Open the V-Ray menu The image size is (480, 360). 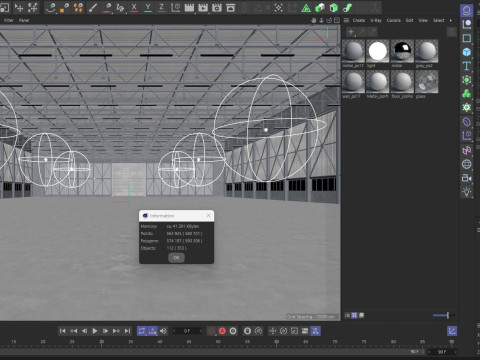click(376, 20)
